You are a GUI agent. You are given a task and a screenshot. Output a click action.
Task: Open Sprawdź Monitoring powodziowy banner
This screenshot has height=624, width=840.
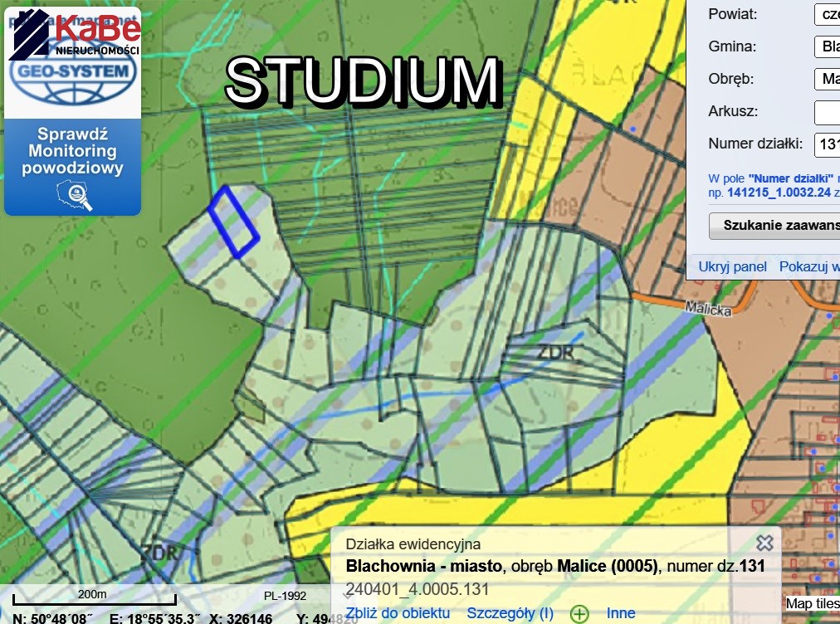point(73,167)
